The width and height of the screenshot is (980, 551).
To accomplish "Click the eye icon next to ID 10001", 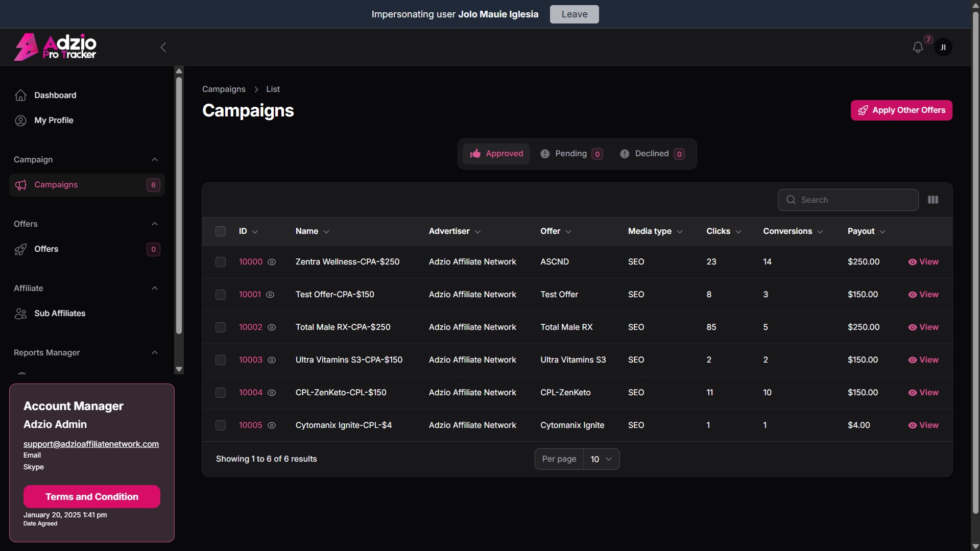I will pos(270,295).
